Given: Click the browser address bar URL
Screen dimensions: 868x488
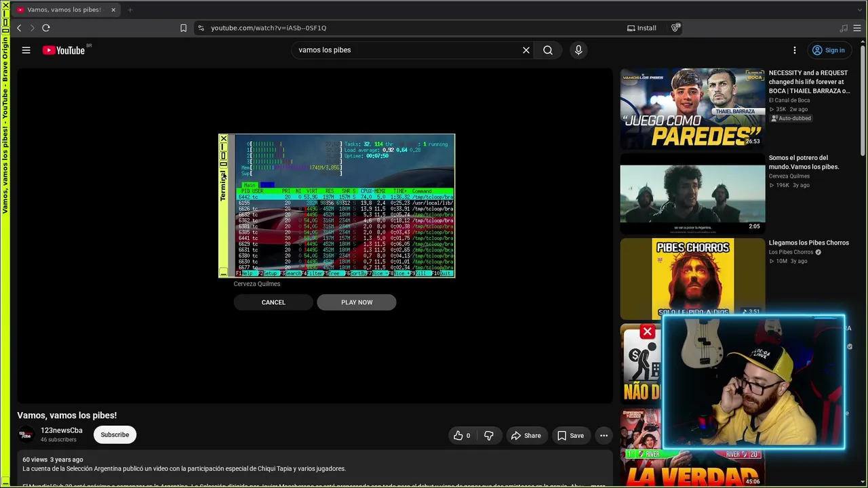Looking at the screenshot, I should (x=269, y=28).
